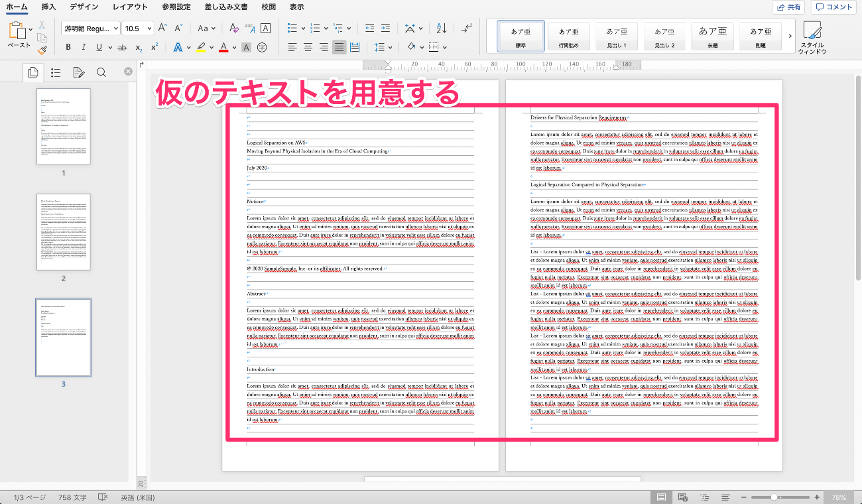The image size is (862, 504).
Task: Open the ホーム ribbon tab
Action: tap(17, 7)
